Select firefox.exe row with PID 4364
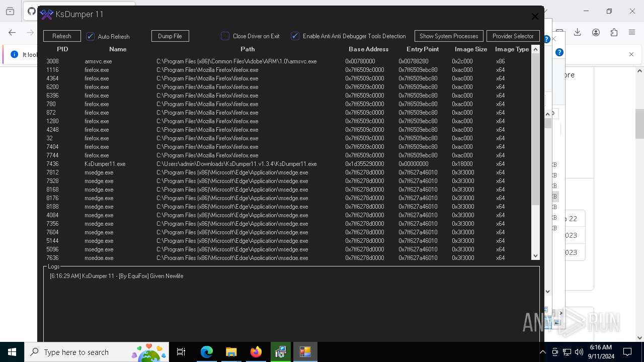Viewport: 644px width, 362px height. coord(287,78)
